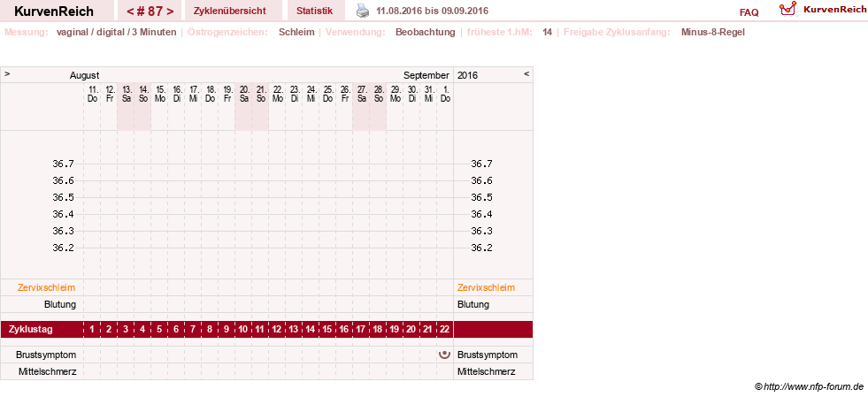Click the left 'Mittelschmerz' row label
The width and height of the screenshot is (868, 397).
tap(48, 371)
